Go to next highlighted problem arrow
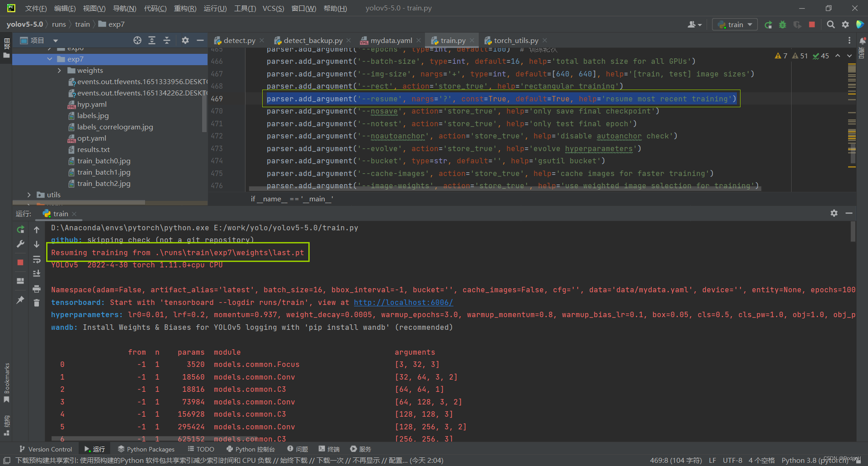 [849, 56]
